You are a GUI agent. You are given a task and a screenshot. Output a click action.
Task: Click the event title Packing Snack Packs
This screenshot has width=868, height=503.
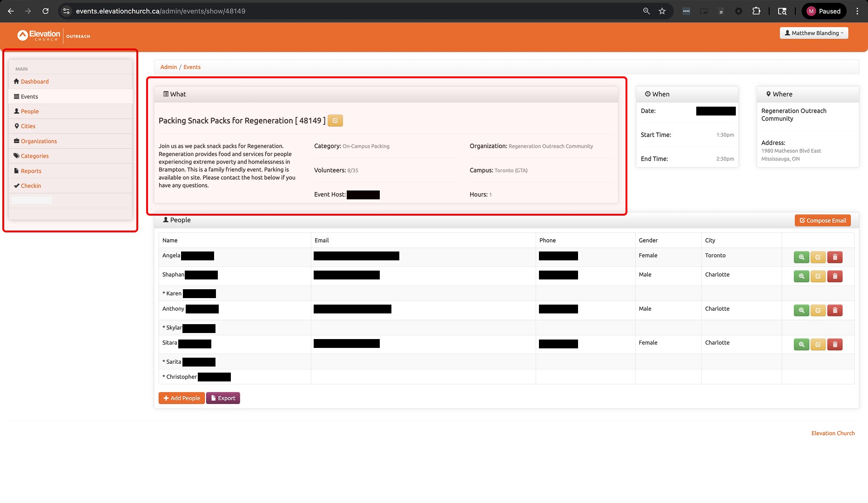coord(242,121)
